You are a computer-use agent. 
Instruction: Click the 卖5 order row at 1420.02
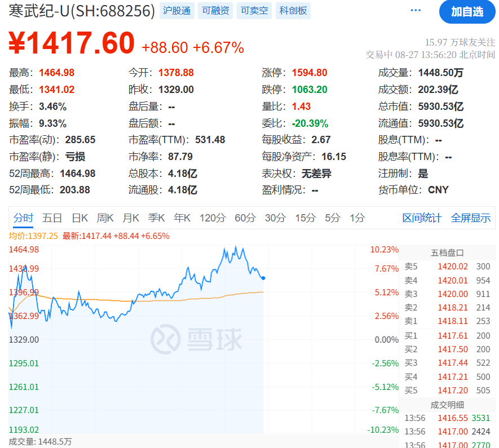coord(447,267)
